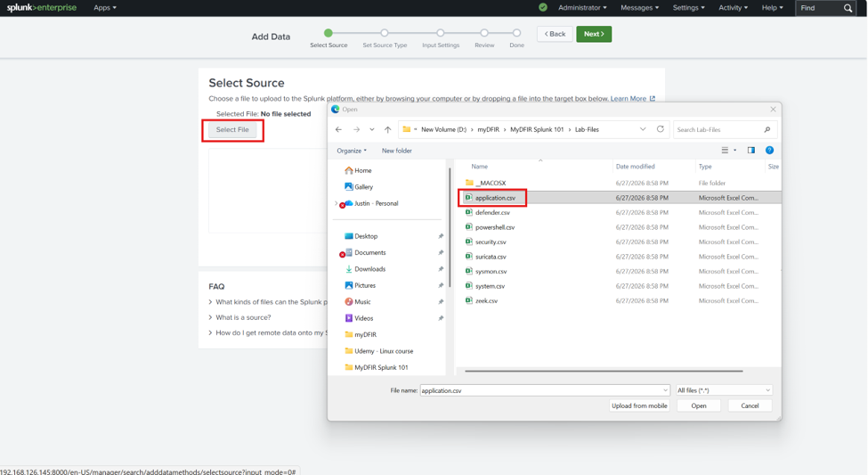Open Pictures quick access folder
The width and height of the screenshot is (868, 475).
coord(360,285)
